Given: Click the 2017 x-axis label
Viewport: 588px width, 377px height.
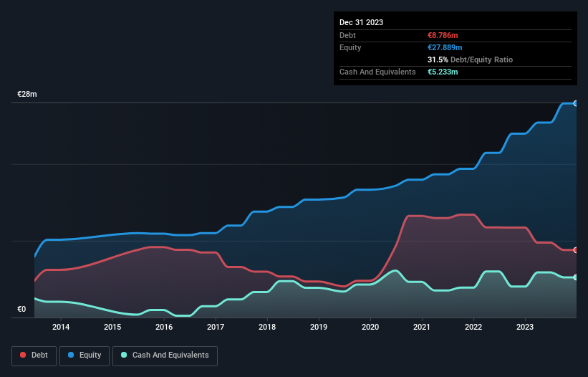Looking at the screenshot, I should [216, 327].
